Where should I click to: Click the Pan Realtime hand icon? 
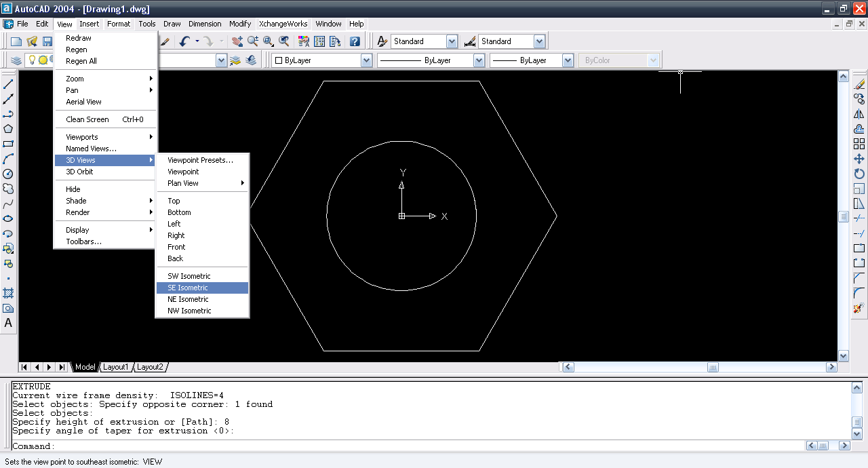(237, 41)
